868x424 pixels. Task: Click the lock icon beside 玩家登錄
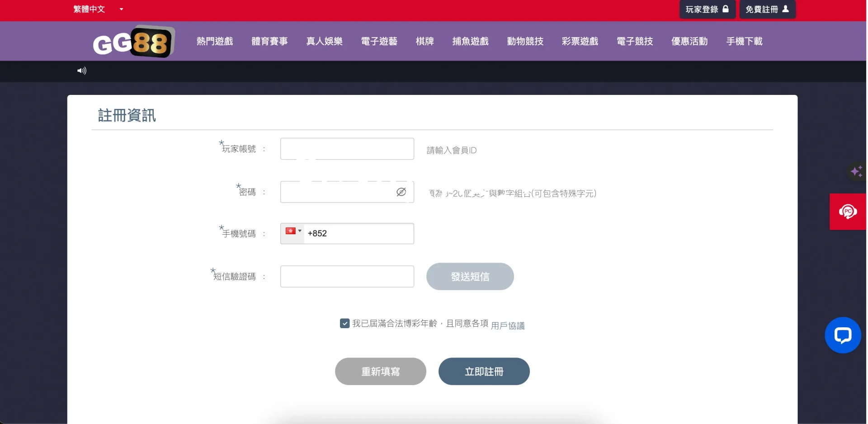pos(726,9)
